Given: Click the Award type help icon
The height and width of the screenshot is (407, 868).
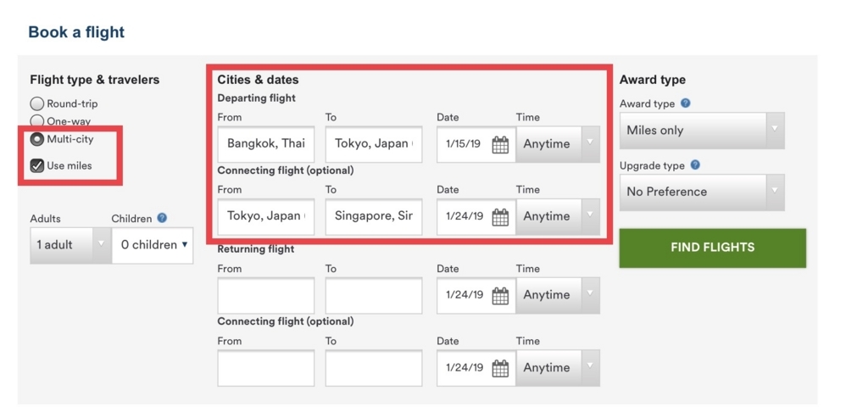Looking at the screenshot, I should coord(685,103).
